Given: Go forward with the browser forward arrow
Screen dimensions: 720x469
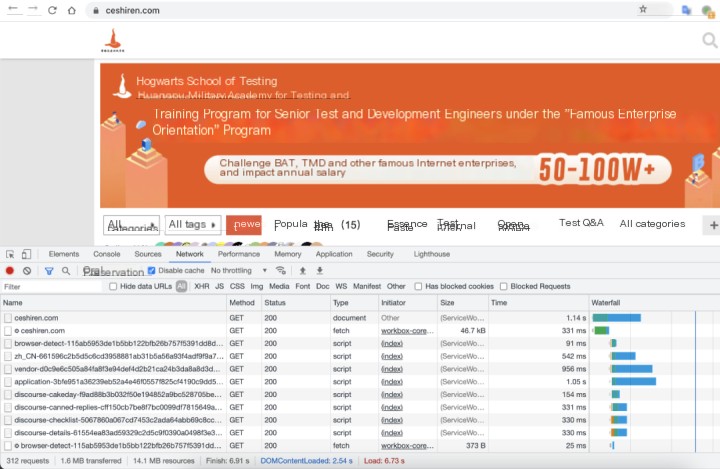Looking at the screenshot, I should (33, 10).
